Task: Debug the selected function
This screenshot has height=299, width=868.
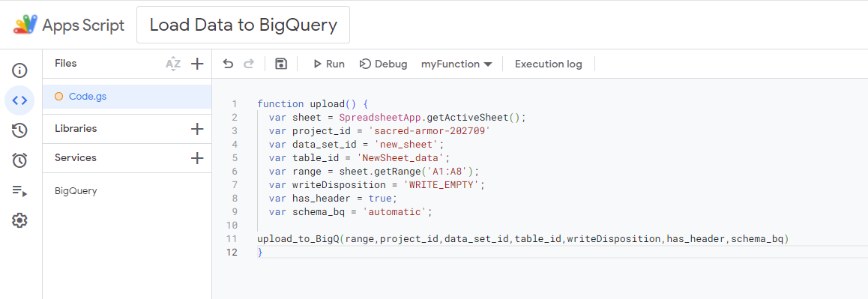Action: coord(384,64)
